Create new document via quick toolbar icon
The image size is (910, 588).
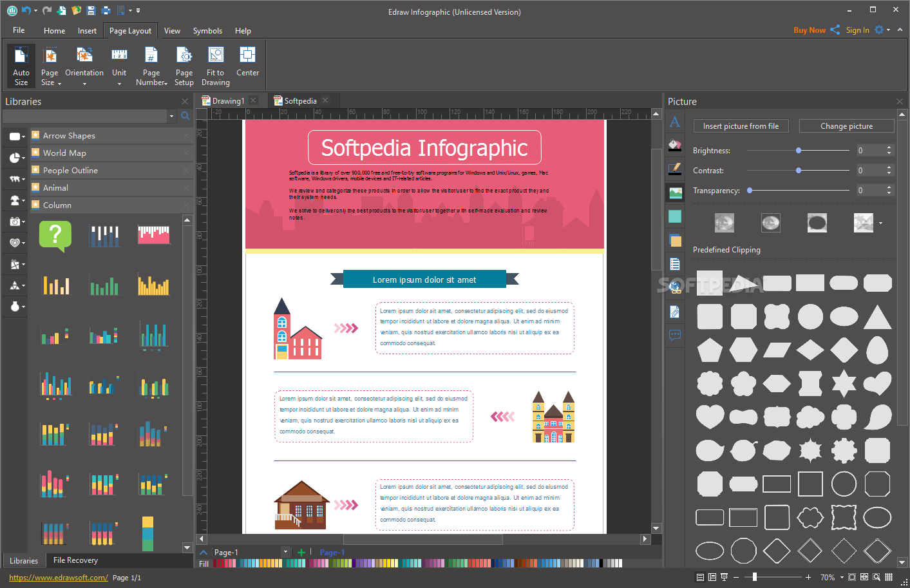pos(62,10)
